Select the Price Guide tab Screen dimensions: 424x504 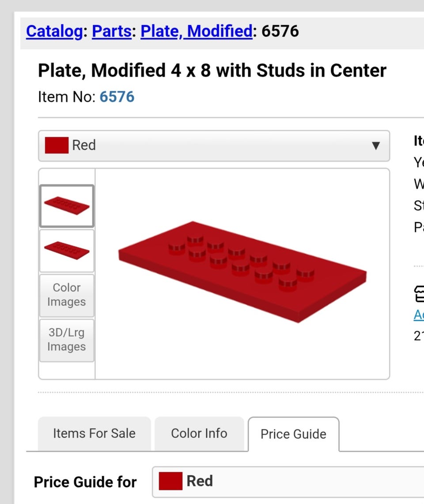tap(293, 434)
